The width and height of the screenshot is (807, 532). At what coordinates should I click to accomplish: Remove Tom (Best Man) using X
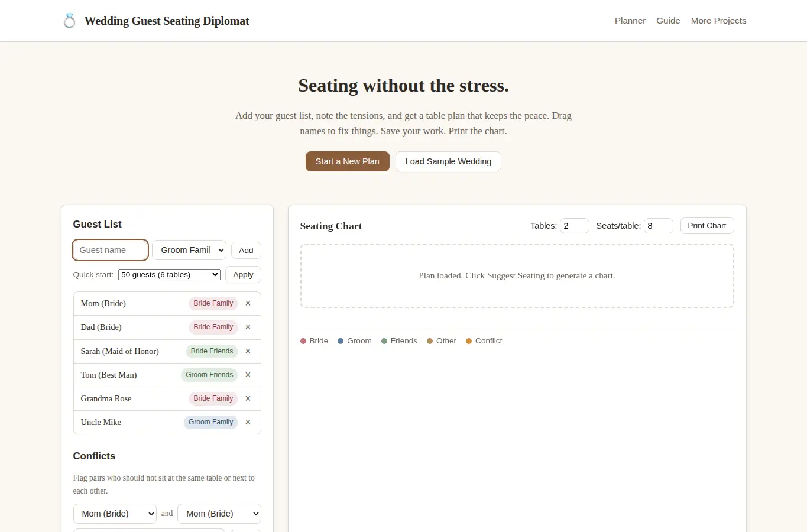[x=248, y=375]
